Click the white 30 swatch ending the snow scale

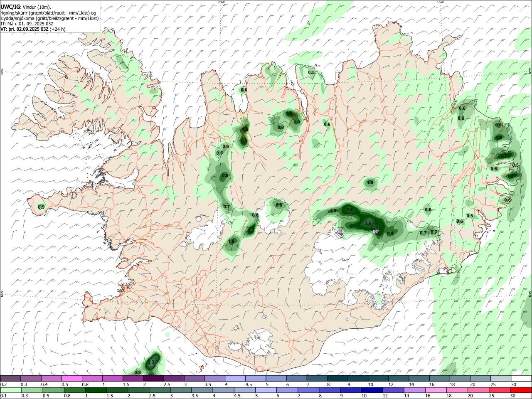[x=521, y=378]
